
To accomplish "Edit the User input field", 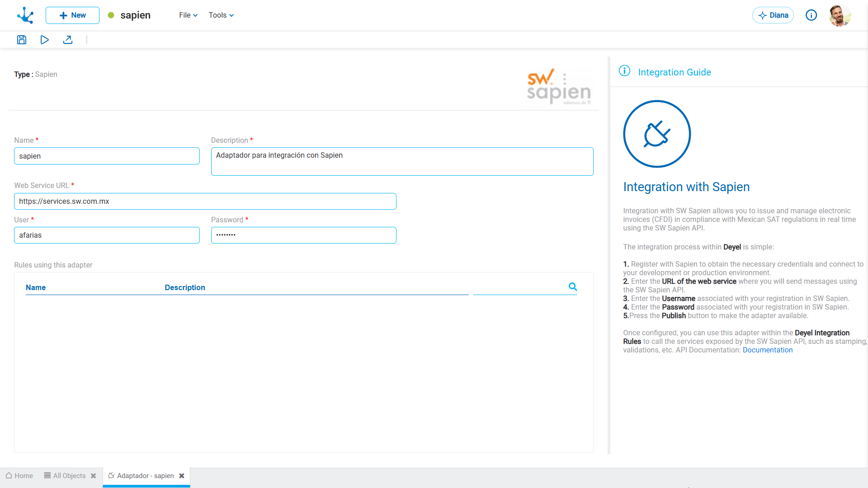I will [107, 235].
